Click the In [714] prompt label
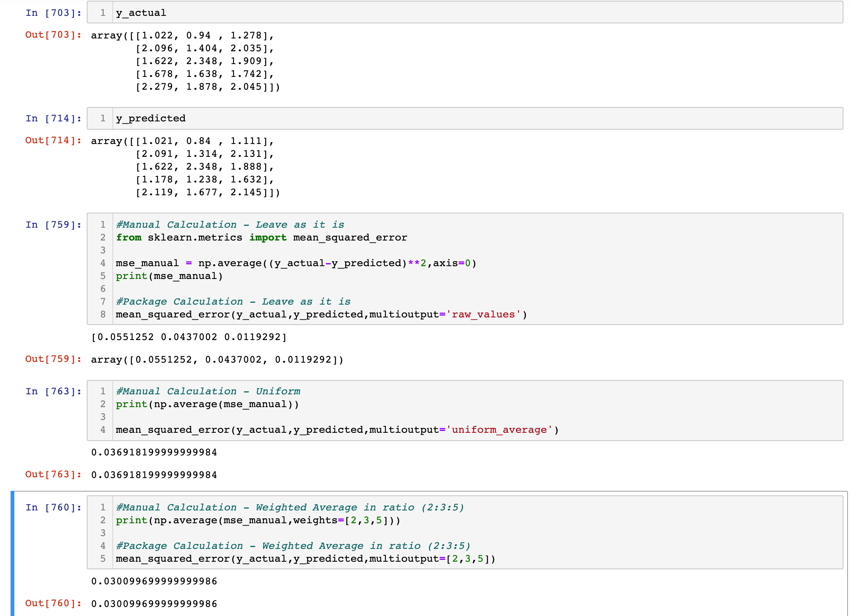The width and height of the screenshot is (851, 616). pos(53,118)
